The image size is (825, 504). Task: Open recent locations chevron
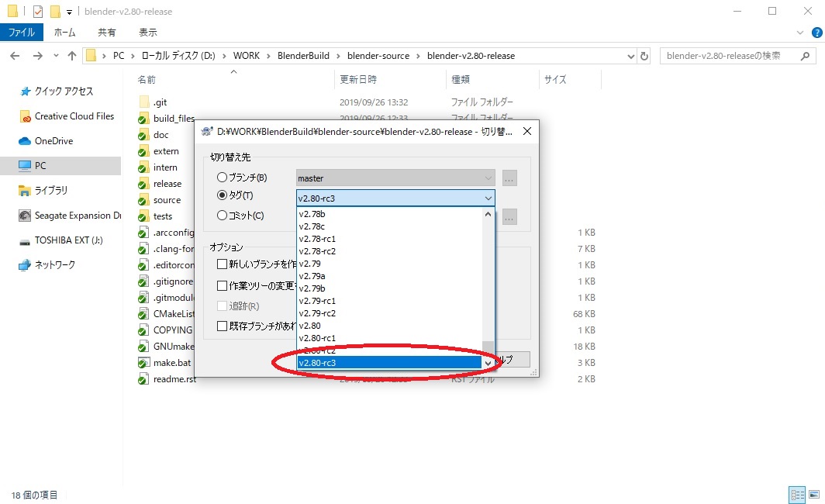pyautogui.click(x=56, y=56)
